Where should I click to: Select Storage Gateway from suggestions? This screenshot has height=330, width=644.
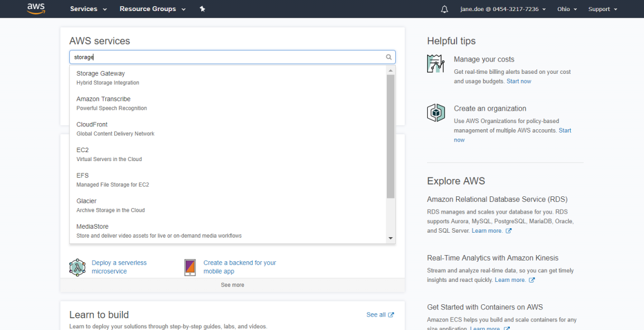[x=228, y=78]
